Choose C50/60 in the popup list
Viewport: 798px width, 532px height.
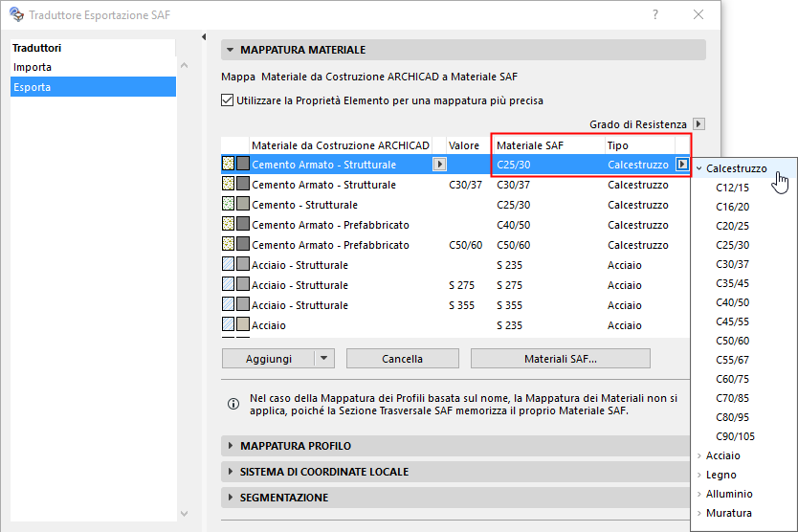coord(732,341)
